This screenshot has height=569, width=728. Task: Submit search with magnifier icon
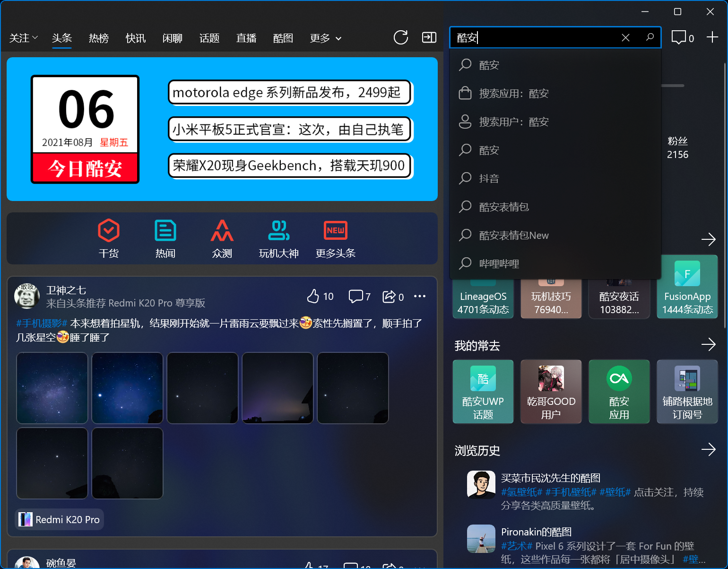click(x=650, y=37)
